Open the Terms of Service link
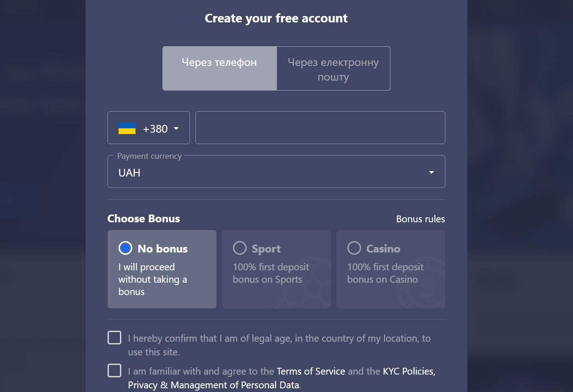573x392 pixels. pos(311,371)
